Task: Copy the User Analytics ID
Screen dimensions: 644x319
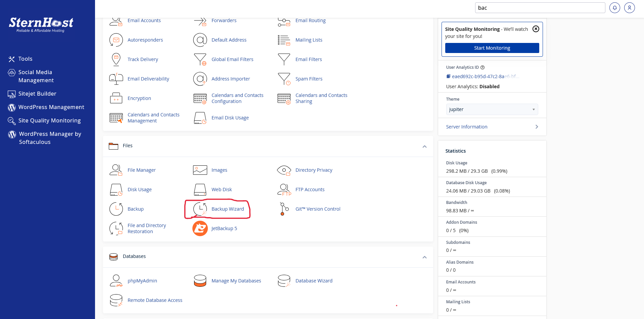Action: tap(448, 76)
